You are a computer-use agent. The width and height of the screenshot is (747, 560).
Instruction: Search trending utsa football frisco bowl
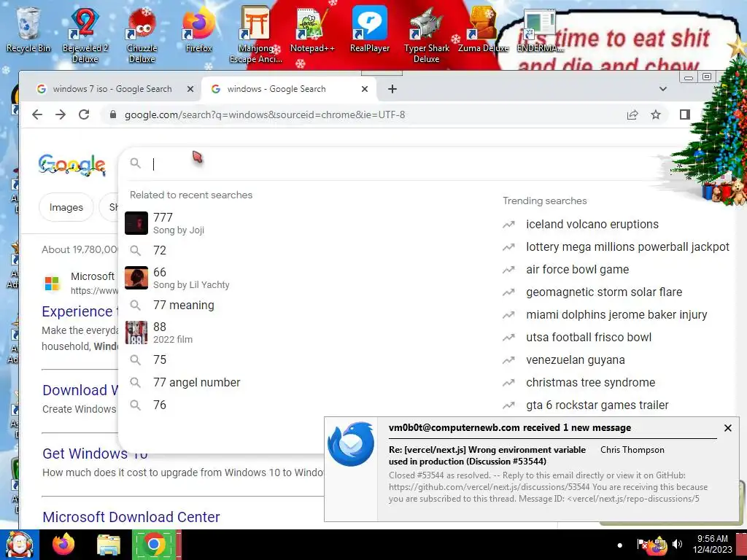[589, 337]
